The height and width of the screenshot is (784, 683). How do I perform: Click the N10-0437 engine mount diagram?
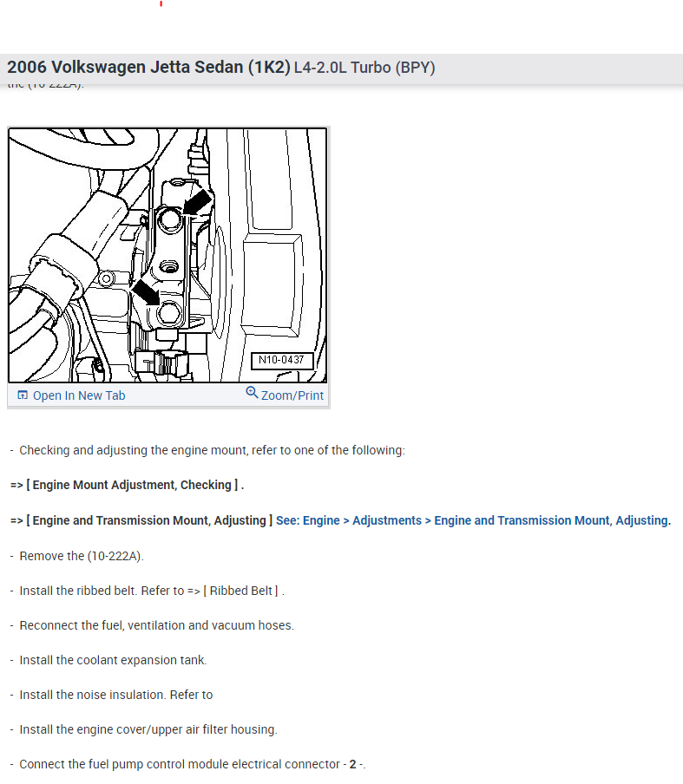pyautogui.click(x=167, y=256)
